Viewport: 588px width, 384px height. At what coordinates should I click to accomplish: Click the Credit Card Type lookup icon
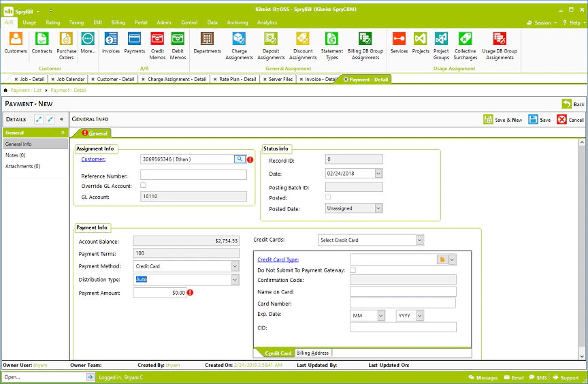click(x=442, y=259)
